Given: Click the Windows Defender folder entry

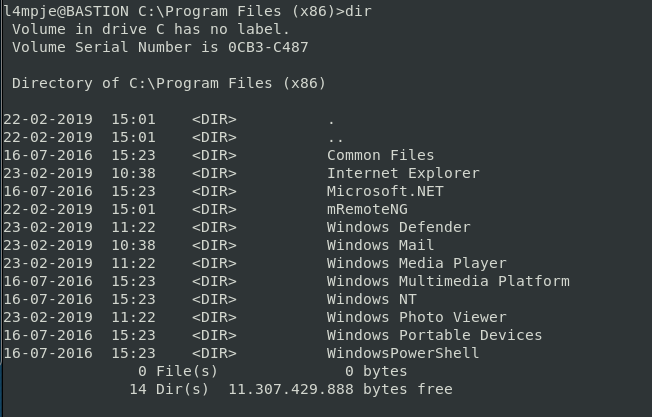Looking at the screenshot, I should tap(398, 227).
